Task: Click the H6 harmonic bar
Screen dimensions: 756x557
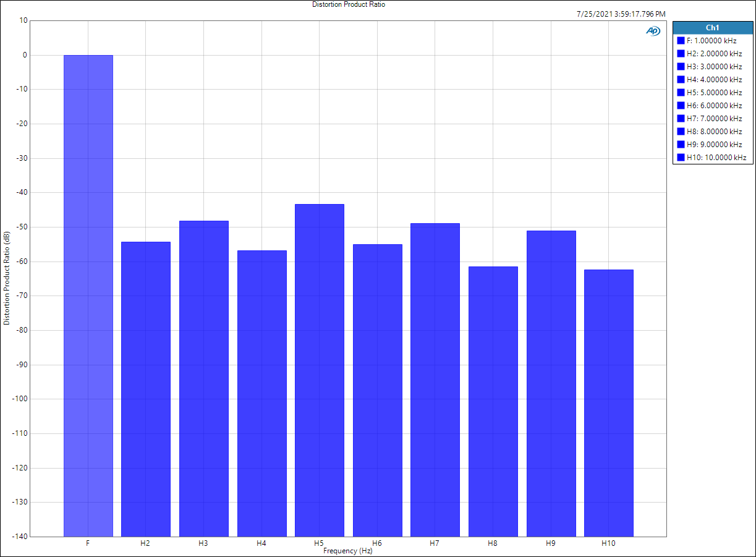Action: pyautogui.click(x=378, y=390)
